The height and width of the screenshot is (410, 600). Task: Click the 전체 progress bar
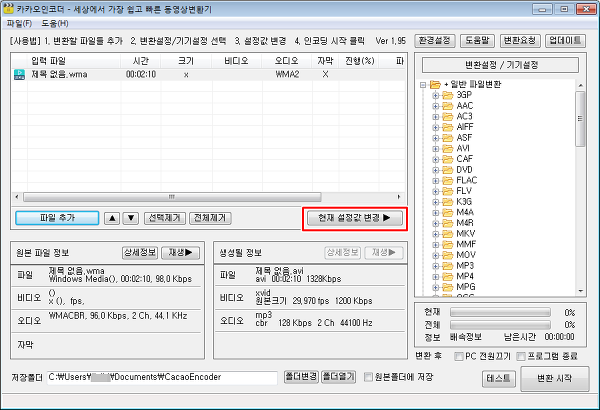[x=500, y=325]
